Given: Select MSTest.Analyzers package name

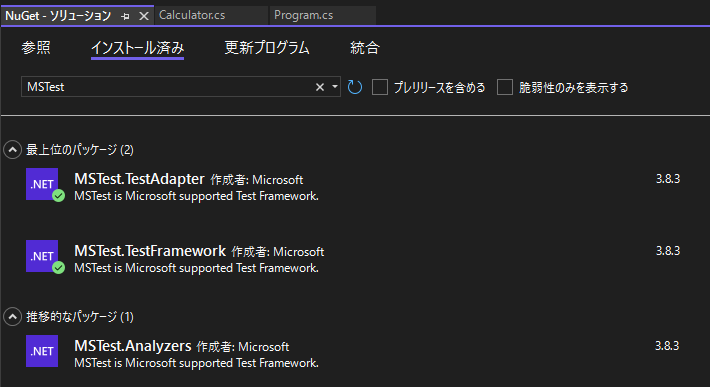Looking at the screenshot, I should [133, 346].
